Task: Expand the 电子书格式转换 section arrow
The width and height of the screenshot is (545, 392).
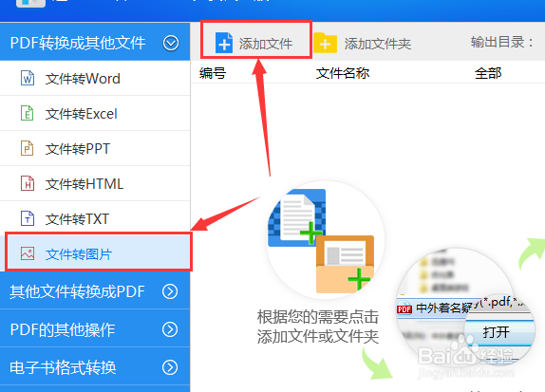Action: click(x=170, y=367)
